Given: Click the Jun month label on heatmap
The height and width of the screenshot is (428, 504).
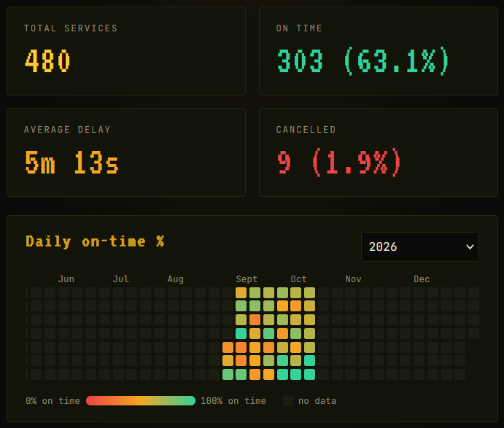Looking at the screenshot, I should click(x=66, y=279).
